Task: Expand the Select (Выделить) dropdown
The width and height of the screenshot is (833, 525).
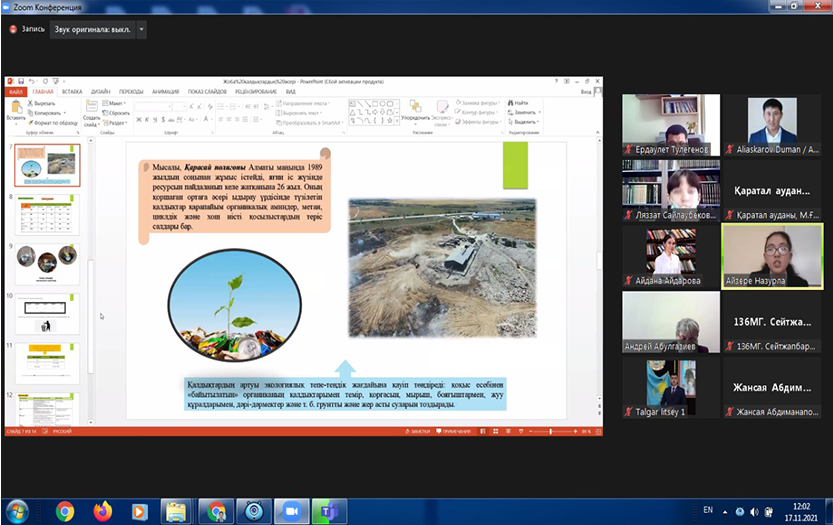Action: tap(523, 120)
